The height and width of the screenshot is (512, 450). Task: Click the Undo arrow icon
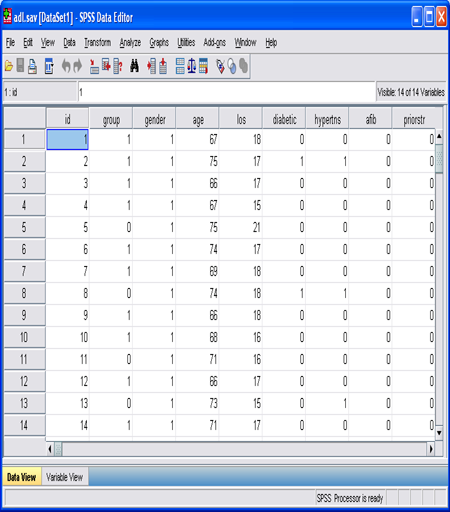pos(66,66)
